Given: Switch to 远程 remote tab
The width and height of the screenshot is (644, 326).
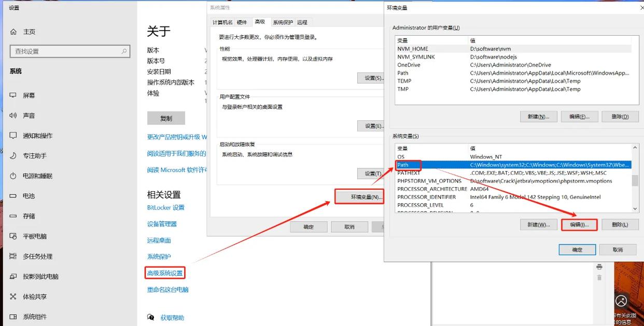Looking at the screenshot, I should 302,22.
